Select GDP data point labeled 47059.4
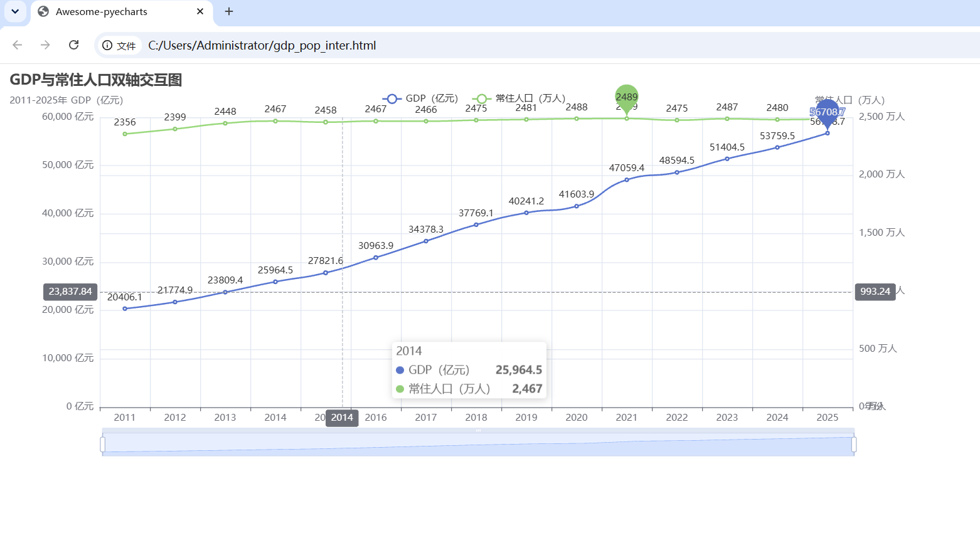Screen dimensions: 980x533 [627, 180]
